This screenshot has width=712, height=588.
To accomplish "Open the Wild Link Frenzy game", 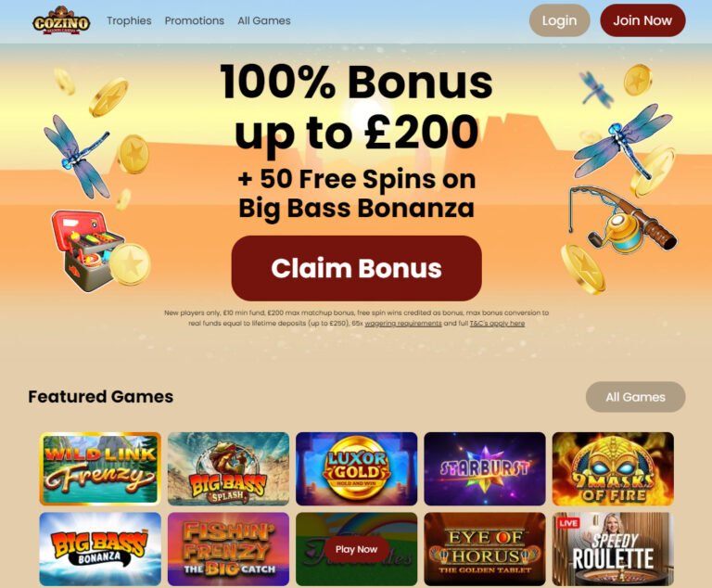I will tap(100, 468).
